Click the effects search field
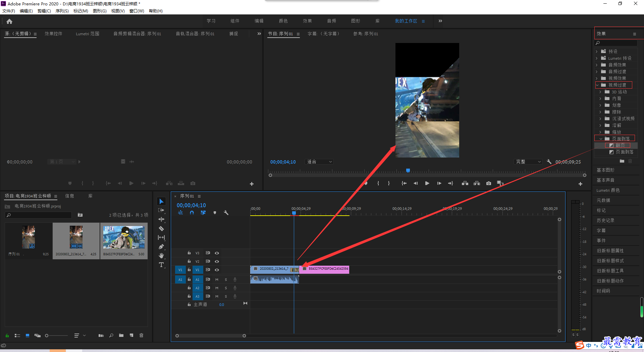This screenshot has height=352, width=644. tap(616, 43)
